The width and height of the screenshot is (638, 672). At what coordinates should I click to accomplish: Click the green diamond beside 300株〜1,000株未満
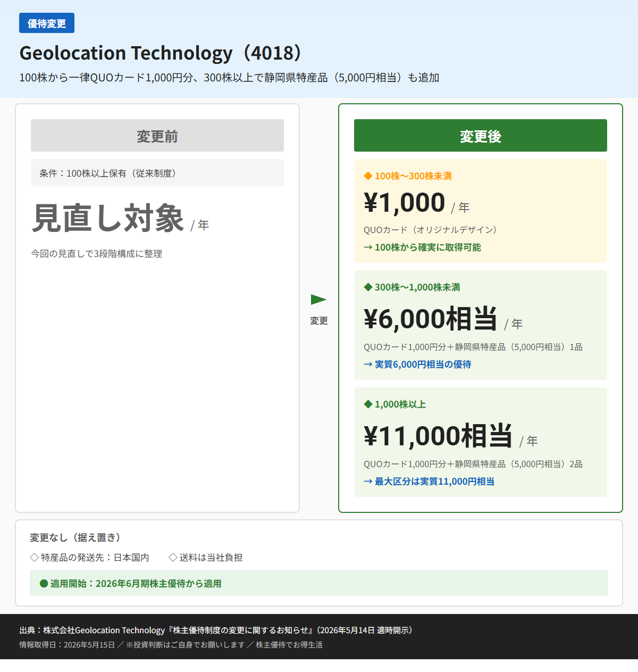tap(368, 287)
